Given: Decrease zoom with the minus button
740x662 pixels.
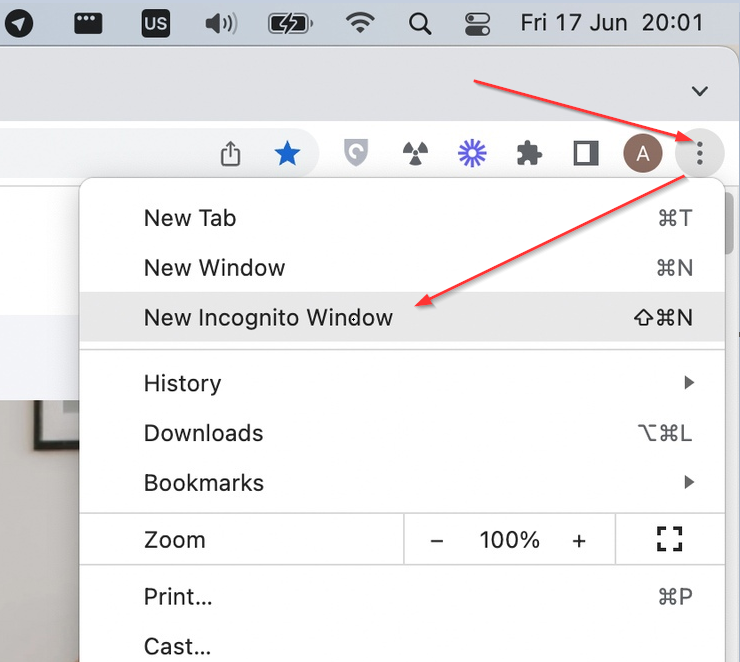Looking at the screenshot, I should pos(437,540).
